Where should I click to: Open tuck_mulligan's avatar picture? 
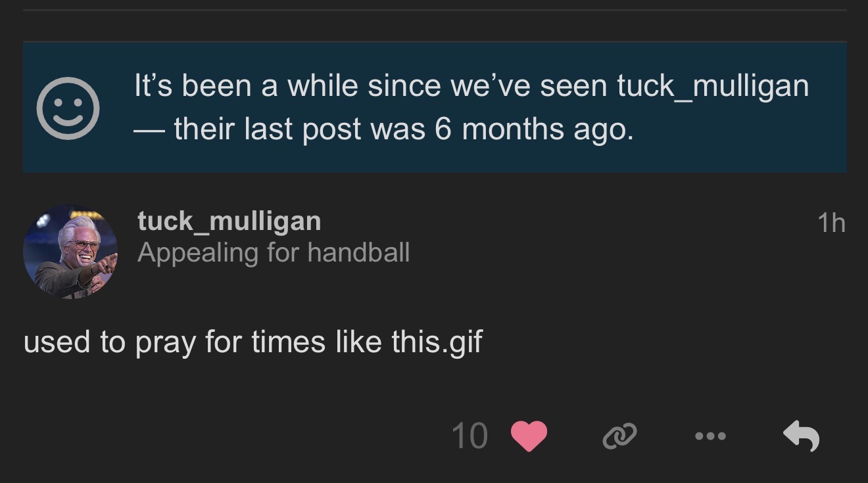tap(70, 252)
